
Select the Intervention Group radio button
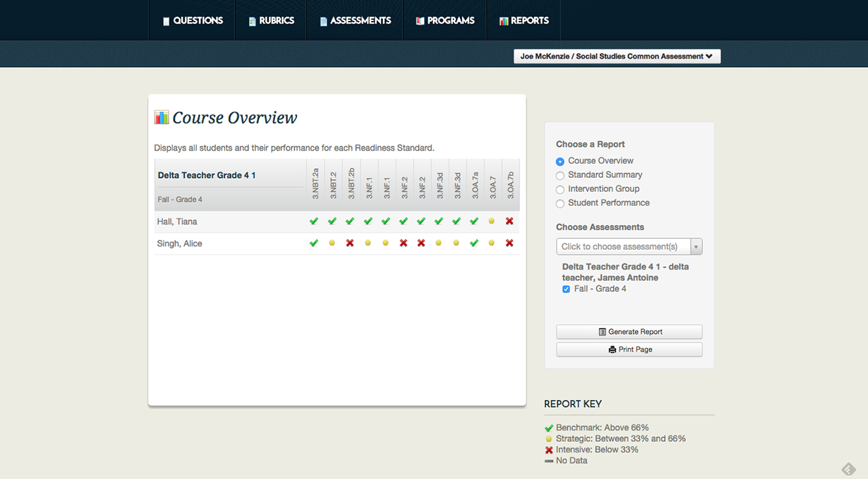(560, 189)
